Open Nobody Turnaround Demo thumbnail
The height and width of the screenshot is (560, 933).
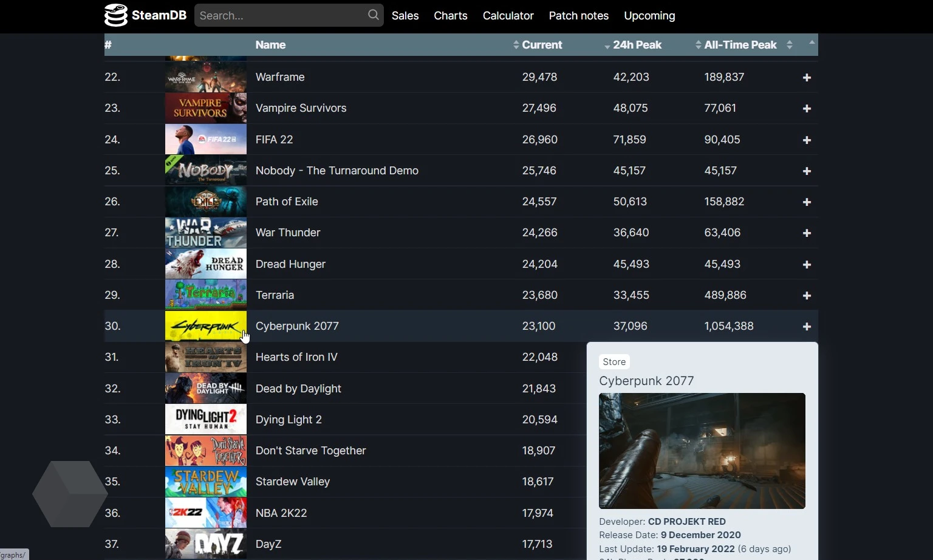[x=206, y=170]
